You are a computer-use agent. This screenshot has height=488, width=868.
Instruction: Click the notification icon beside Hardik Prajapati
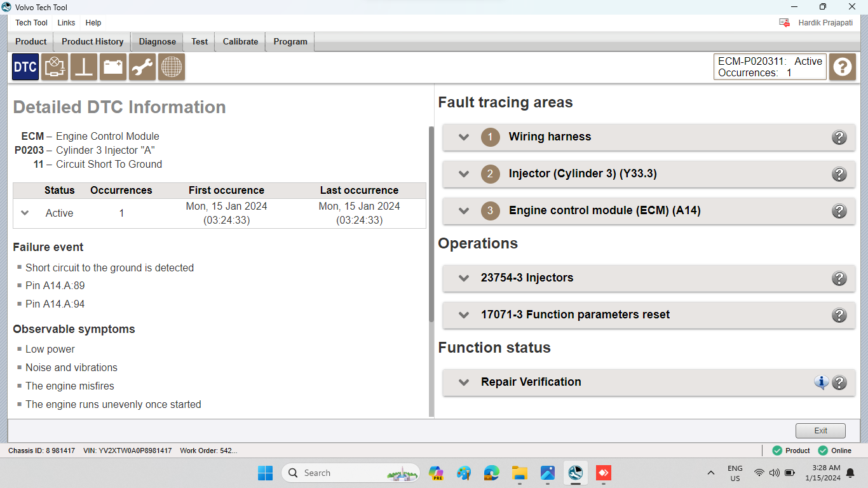(x=785, y=23)
